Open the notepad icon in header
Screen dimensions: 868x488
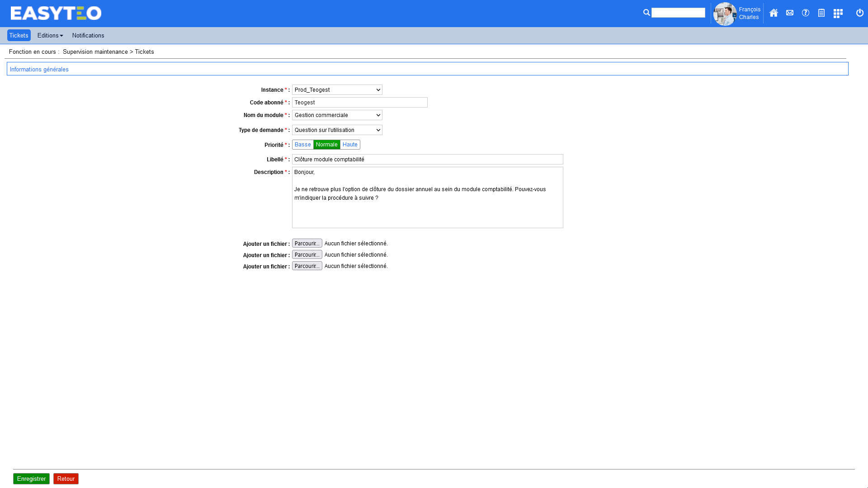(x=821, y=13)
